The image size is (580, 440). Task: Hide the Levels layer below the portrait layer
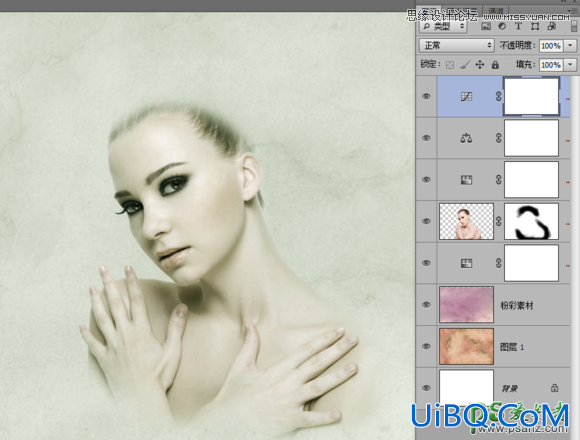tap(426, 263)
